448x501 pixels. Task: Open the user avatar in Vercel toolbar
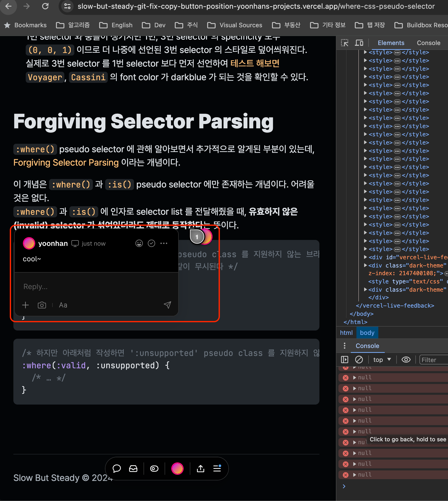pos(177,469)
